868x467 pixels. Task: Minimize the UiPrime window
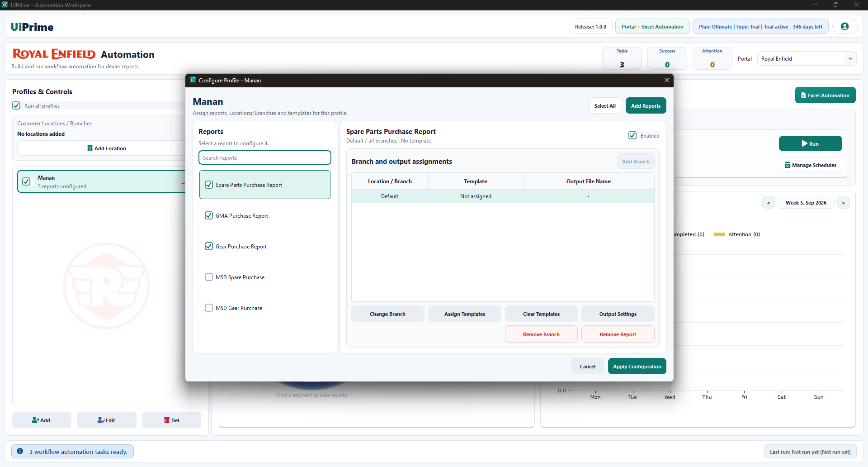click(x=816, y=5)
